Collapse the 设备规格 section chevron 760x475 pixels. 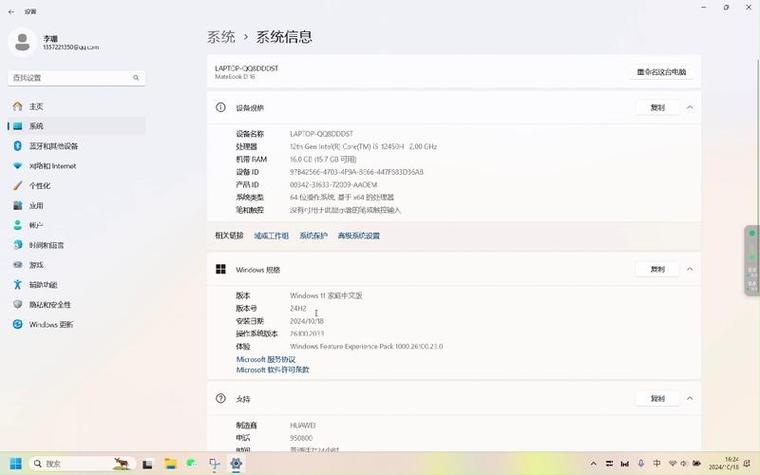pos(690,107)
